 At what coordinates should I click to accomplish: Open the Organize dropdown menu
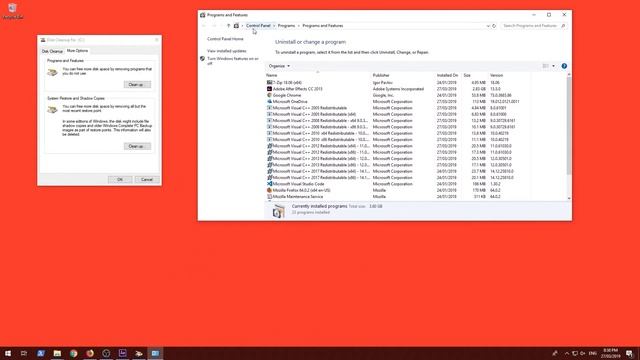(279, 66)
